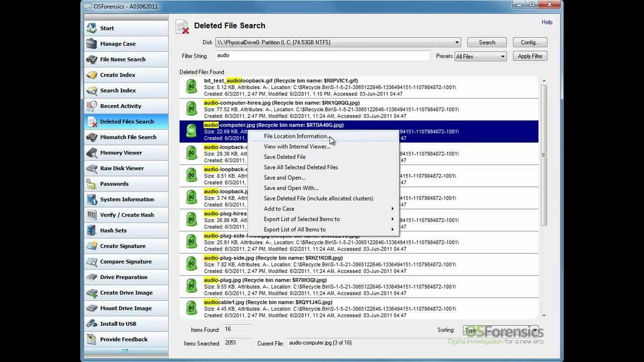Launch the Memory Viewer icon
Viewport: 644px width, 362px height.
pos(92,153)
